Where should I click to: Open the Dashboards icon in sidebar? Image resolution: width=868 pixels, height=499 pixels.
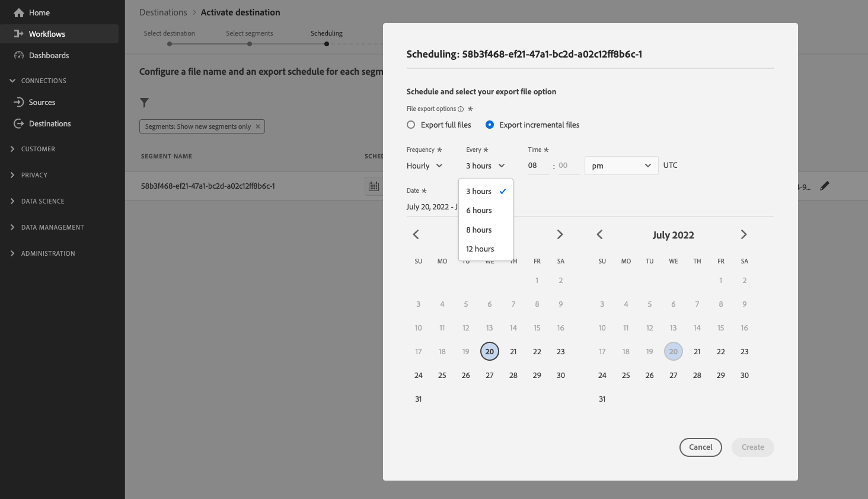click(x=19, y=55)
